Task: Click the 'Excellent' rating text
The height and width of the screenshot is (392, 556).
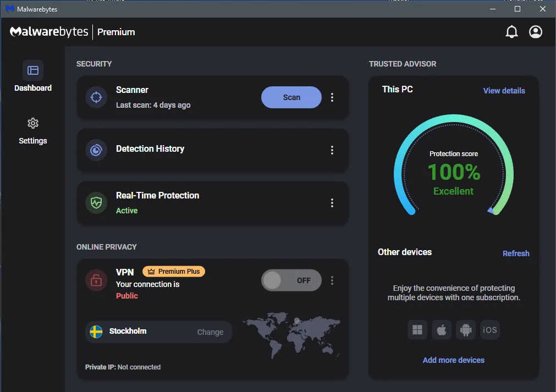Action: tap(453, 191)
